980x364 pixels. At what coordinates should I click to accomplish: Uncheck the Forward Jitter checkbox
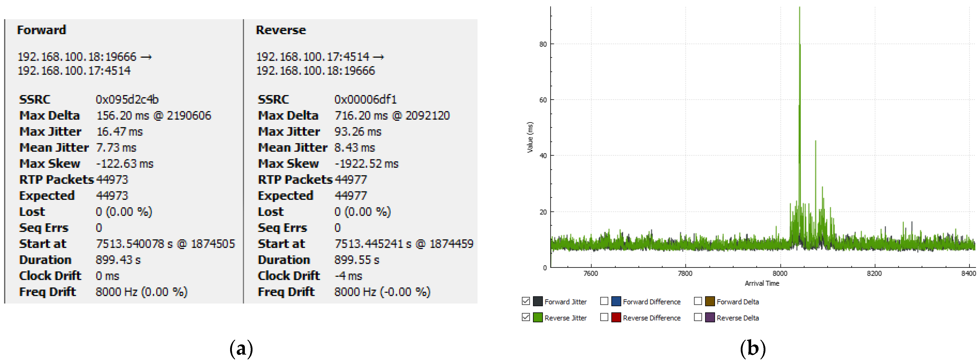(526, 301)
